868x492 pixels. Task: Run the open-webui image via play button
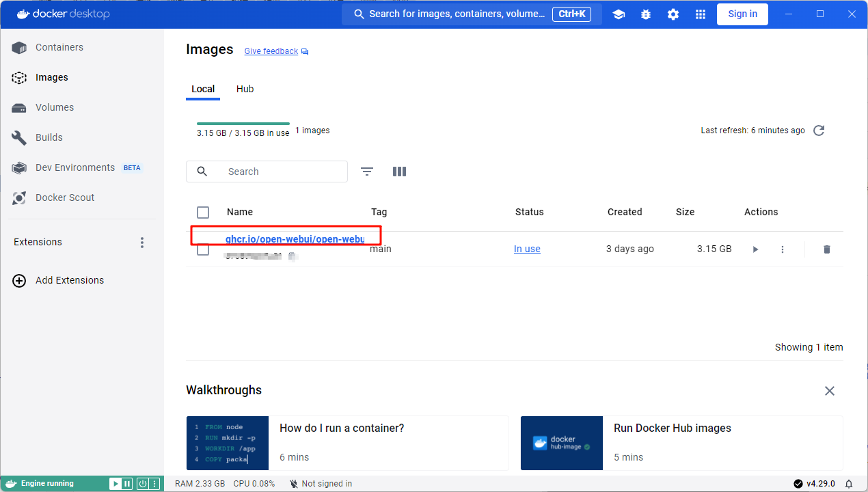click(755, 249)
